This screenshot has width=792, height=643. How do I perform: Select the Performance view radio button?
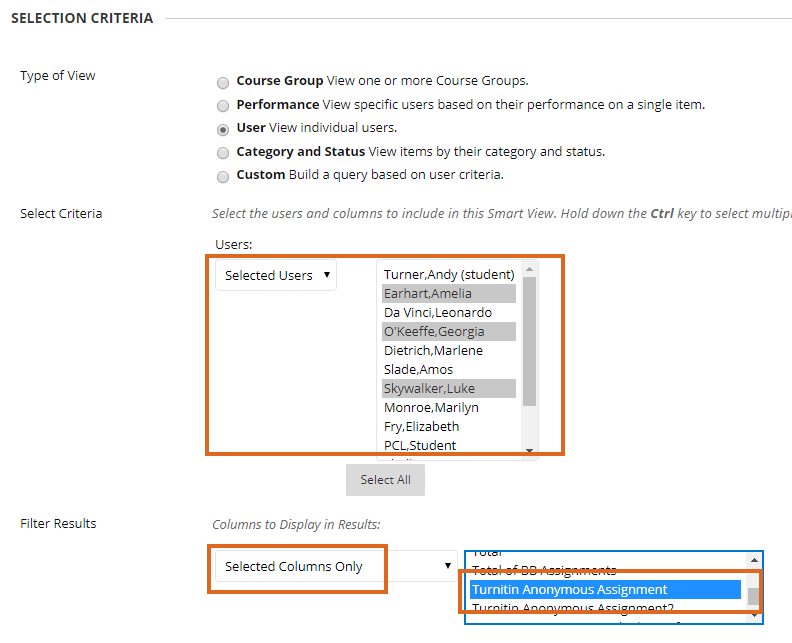pyautogui.click(x=223, y=105)
